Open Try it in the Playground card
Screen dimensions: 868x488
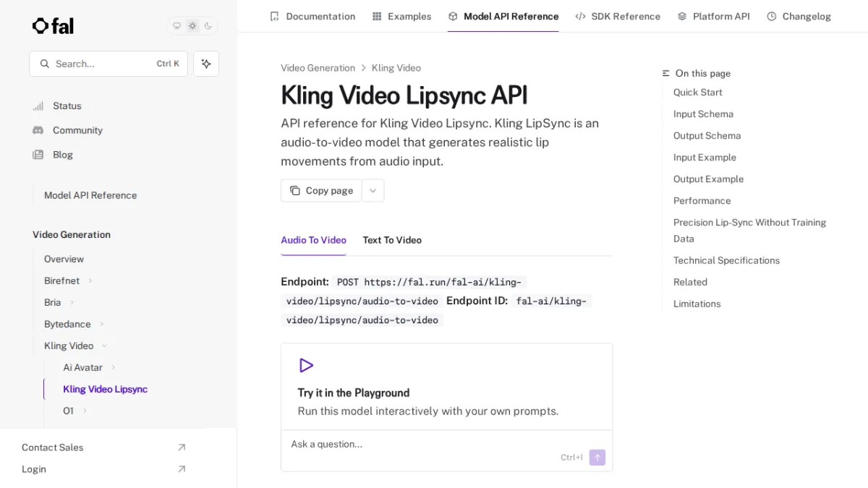[x=446, y=387]
